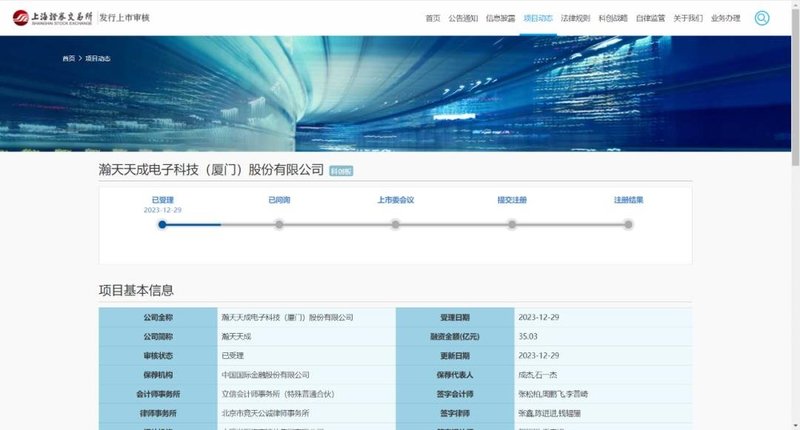Viewport: 800px width, 430px height.
Task: Click the 科创板 badge beside company name
Action: (341, 171)
